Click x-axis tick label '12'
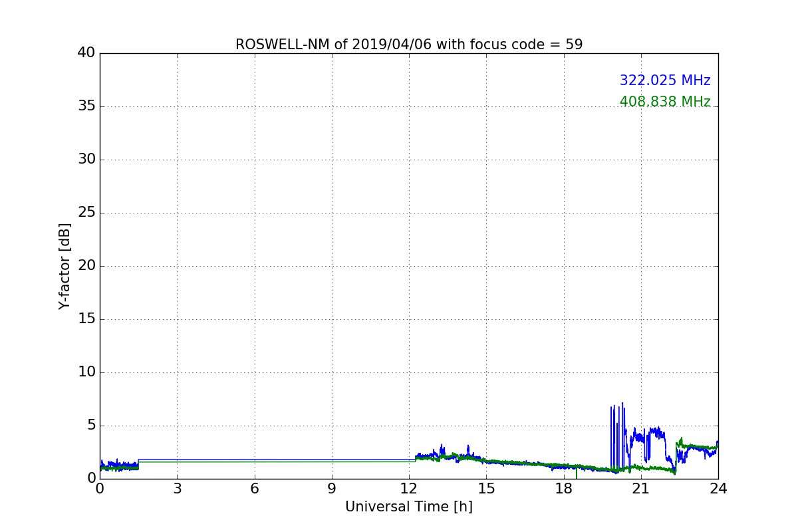The width and height of the screenshot is (798, 532). pyautogui.click(x=409, y=489)
